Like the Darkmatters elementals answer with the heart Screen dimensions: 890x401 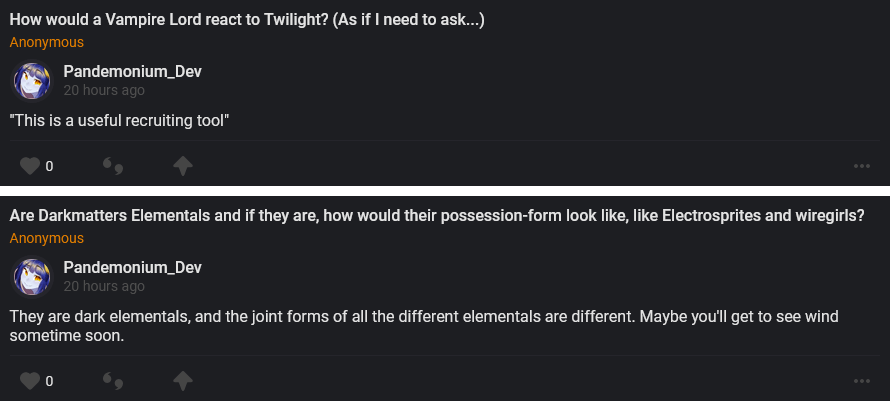pyautogui.click(x=30, y=381)
